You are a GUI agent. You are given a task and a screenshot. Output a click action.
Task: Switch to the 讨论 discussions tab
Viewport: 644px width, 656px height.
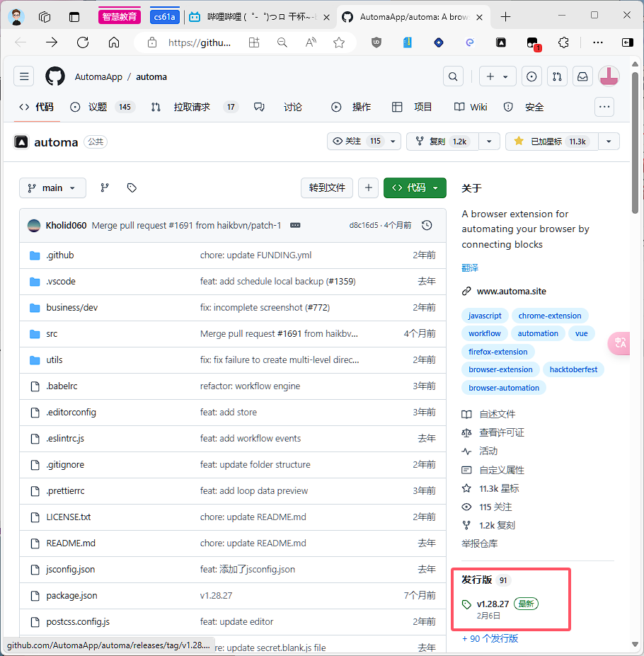click(x=278, y=107)
